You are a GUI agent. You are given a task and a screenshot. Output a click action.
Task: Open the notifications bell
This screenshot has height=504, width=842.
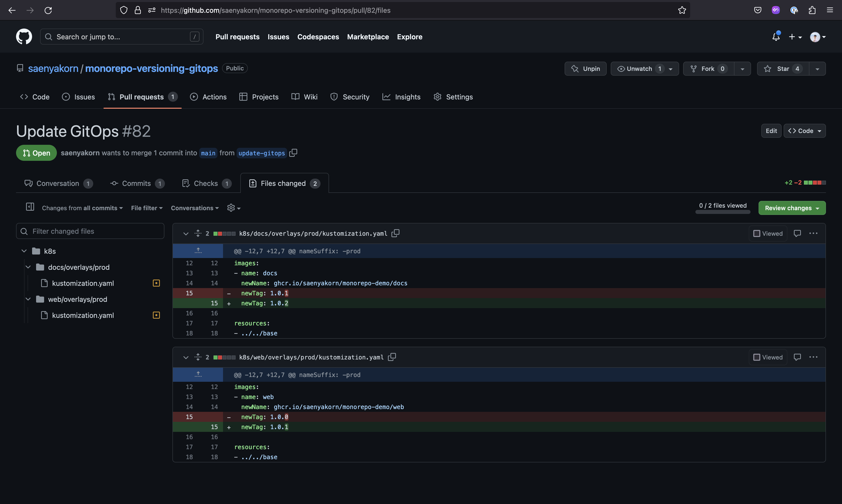(x=776, y=37)
